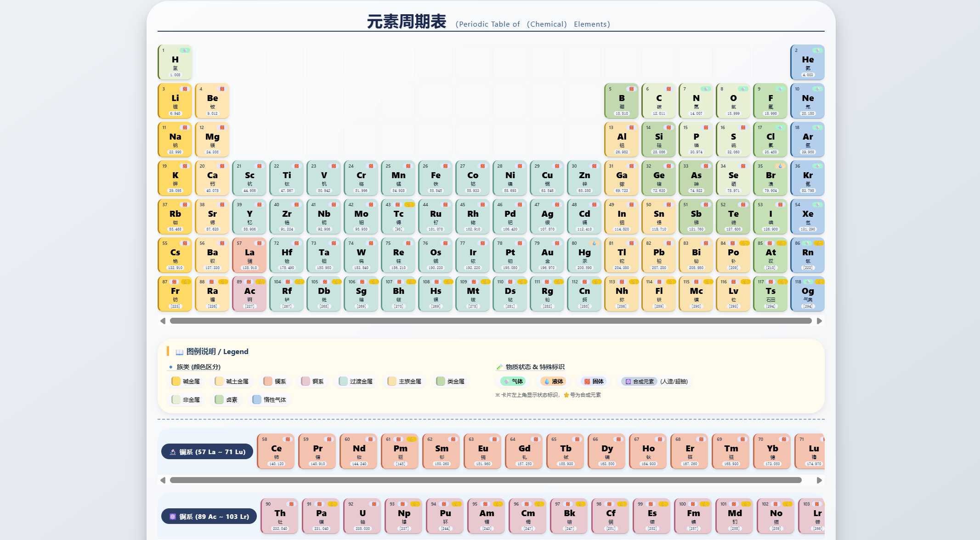The image size is (980, 540).
Task: Click the solid-state icon on the C card
Action: 668,89
